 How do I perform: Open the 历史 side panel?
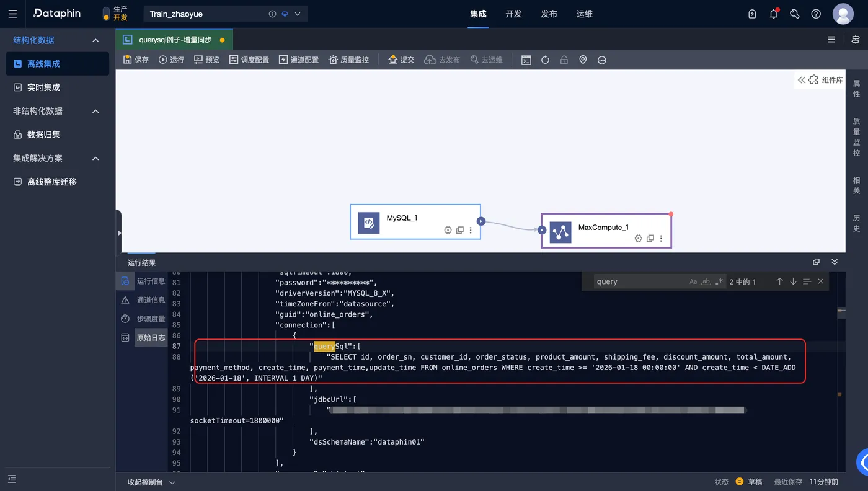pyautogui.click(x=857, y=223)
